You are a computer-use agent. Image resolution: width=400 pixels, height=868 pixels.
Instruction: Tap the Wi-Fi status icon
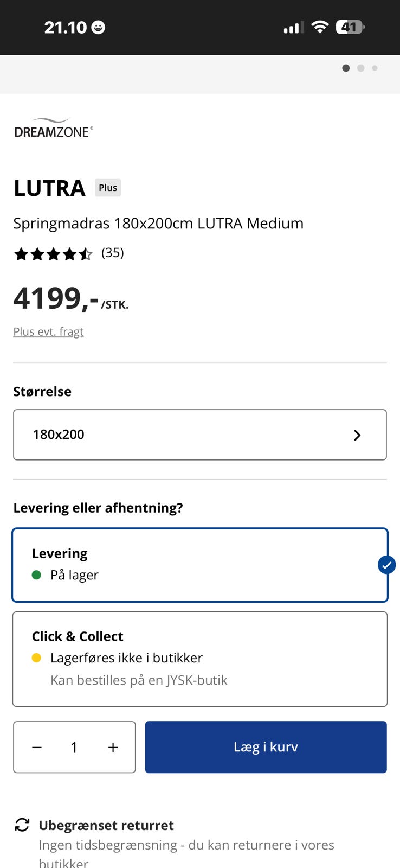tap(320, 27)
